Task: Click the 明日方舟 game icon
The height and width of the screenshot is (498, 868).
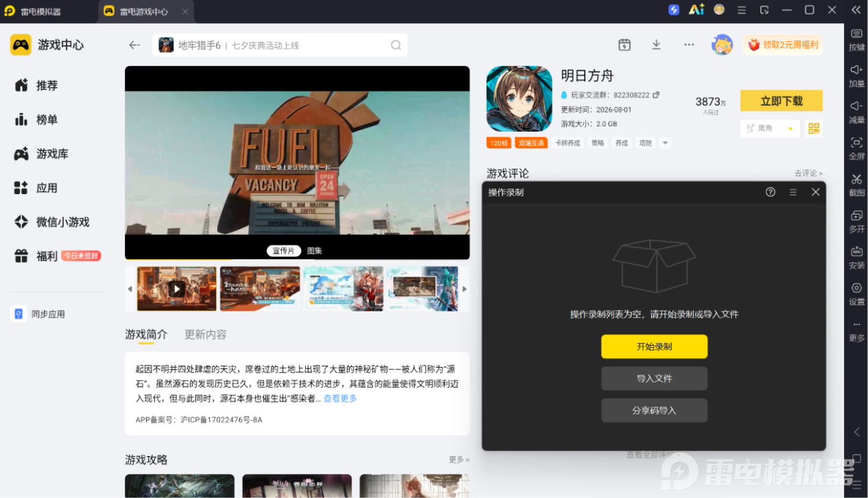Action: click(519, 99)
